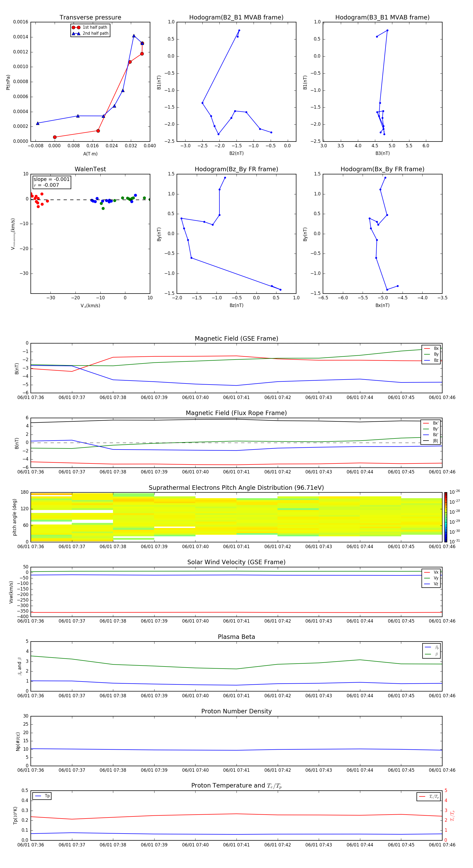Viewport: 473px width, 868px height.
Task: Click the 'Vsw(km/s)' axis label
Action: (x=11, y=592)
